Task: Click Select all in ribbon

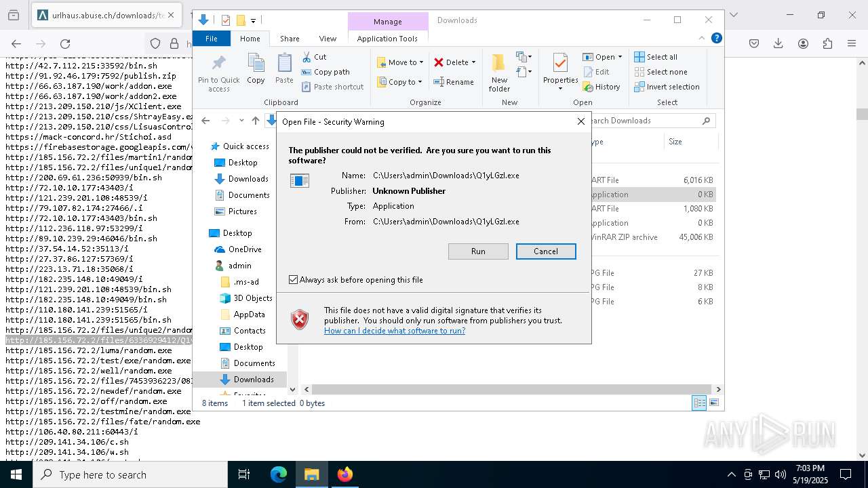Action: click(x=656, y=57)
